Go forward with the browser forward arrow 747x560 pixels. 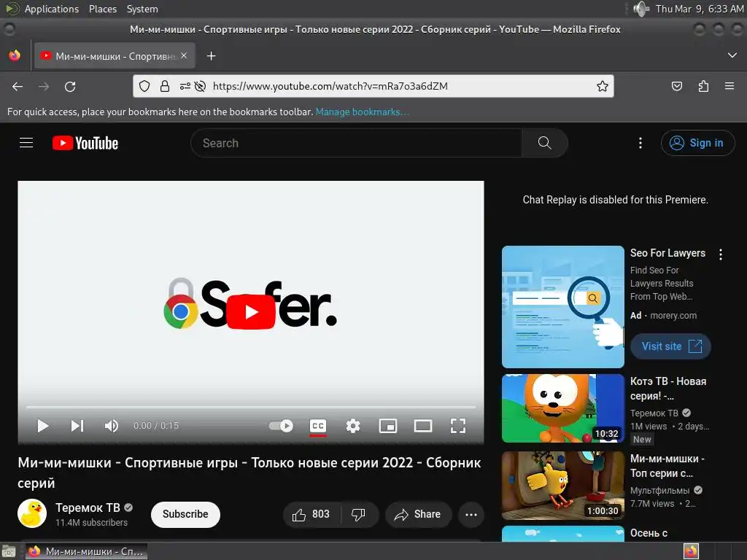click(x=44, y=87)
